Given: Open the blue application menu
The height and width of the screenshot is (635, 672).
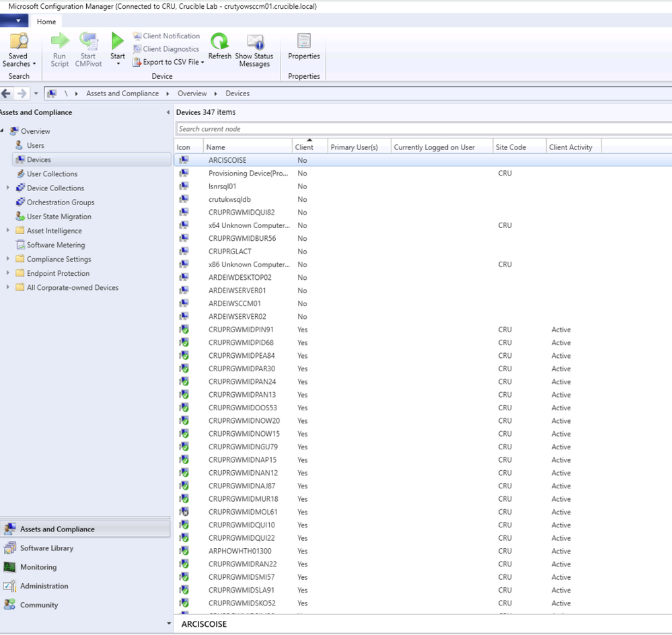Looking at the screenshot, I should 13,20.
